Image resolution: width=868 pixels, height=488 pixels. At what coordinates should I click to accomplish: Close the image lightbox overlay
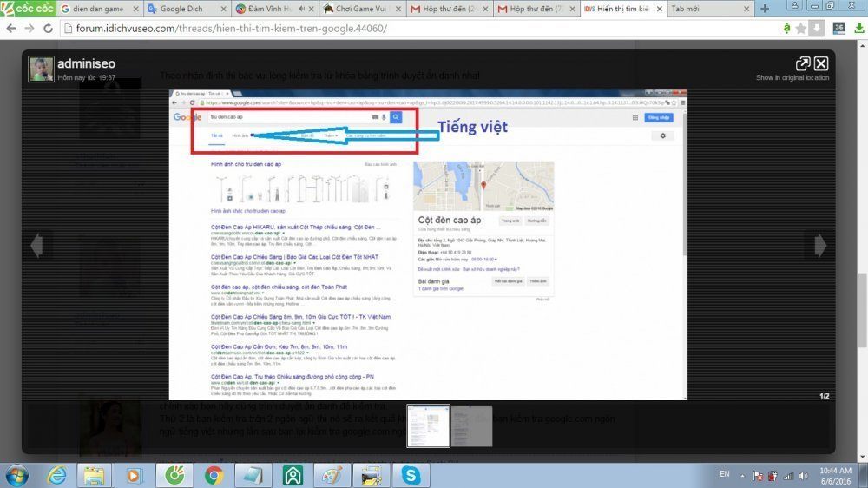[821, 63]
